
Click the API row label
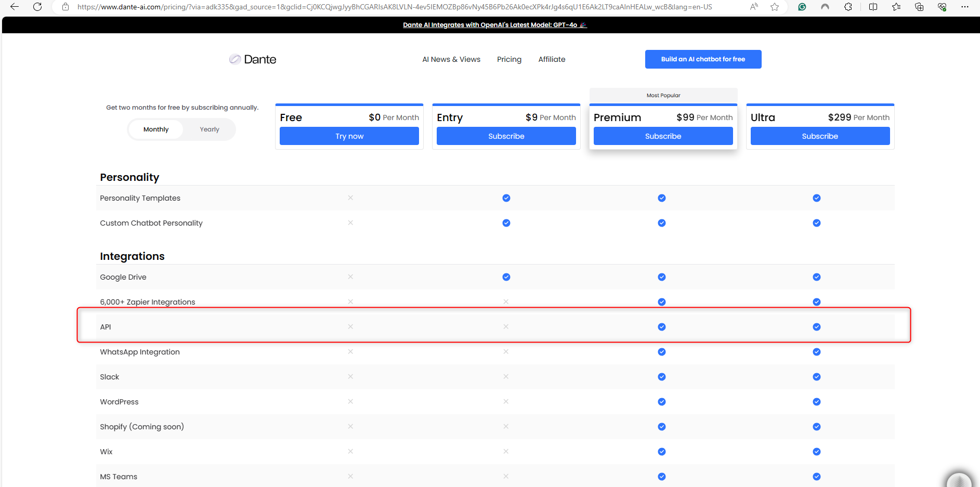click(x=106, y=327)
